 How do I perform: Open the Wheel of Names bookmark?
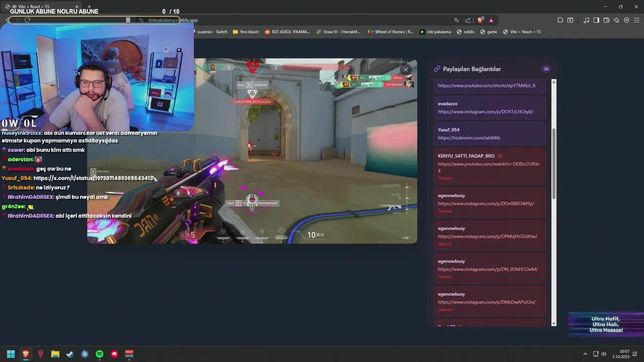click(390, 32)
